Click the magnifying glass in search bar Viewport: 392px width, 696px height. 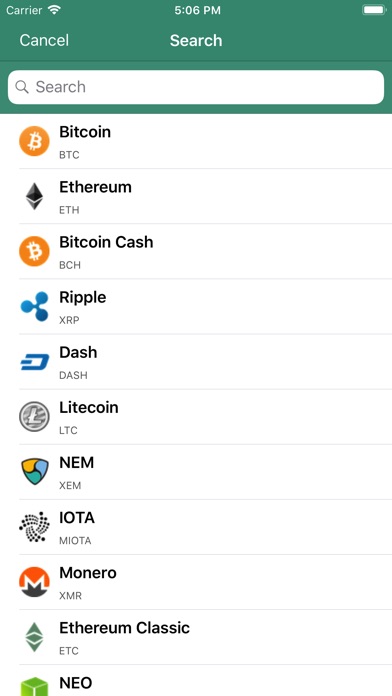tap(22, 87)
